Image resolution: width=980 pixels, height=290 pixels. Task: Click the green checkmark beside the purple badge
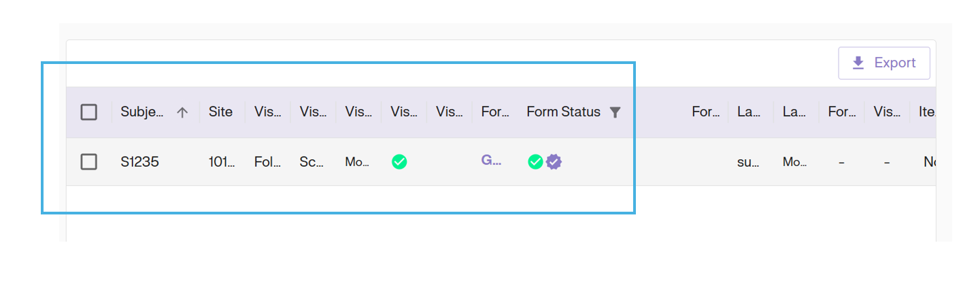(535, 161)
